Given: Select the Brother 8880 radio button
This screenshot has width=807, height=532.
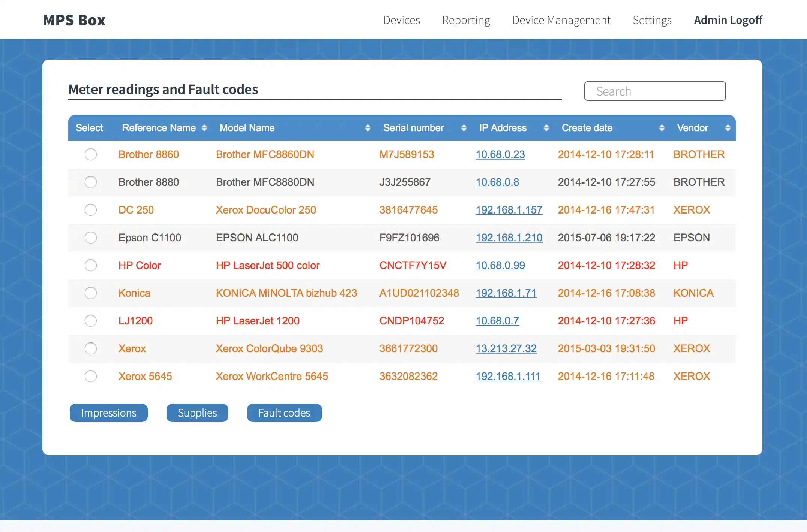Looking at the screenshot, I should (91, 182).
